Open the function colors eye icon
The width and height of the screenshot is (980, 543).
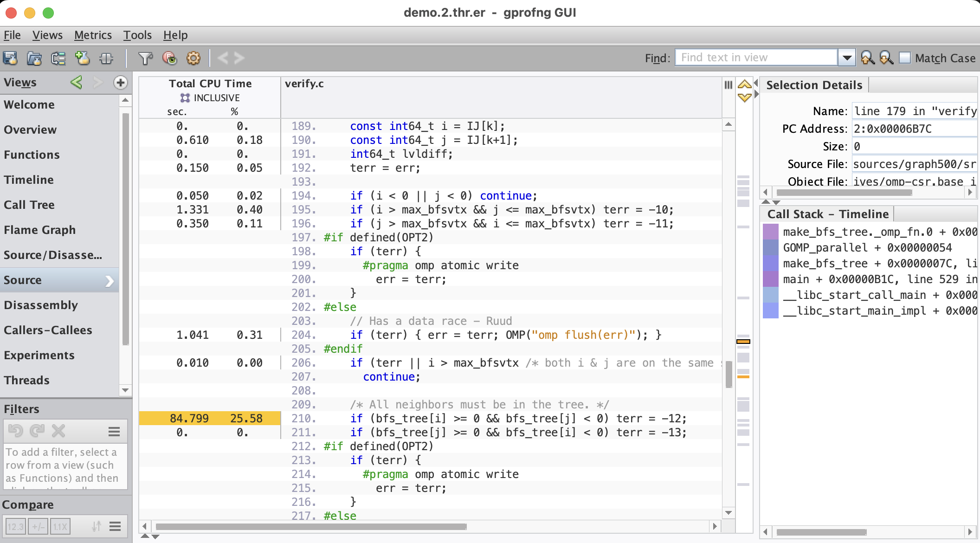pyautogui.click(x=169, y=58)
